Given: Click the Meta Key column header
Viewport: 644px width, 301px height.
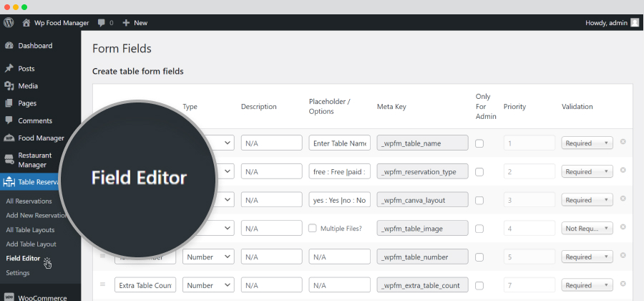Looking at the screenshot, I should click(x=391, y=107).
